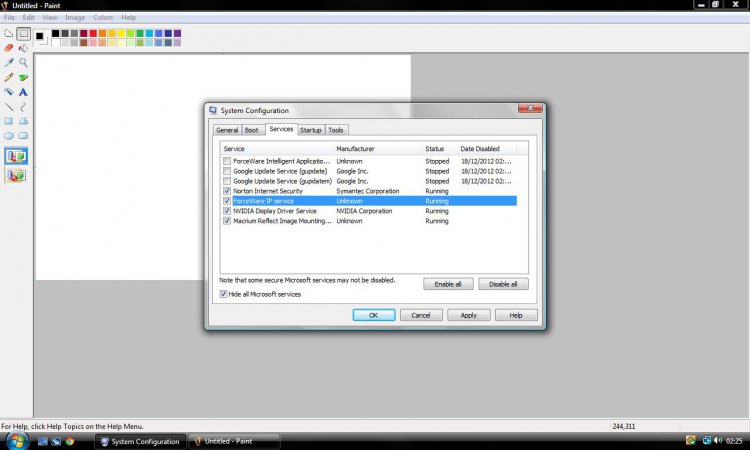Pick the yellow color swatch
The image size is (750, 450).
coord(121,33)
